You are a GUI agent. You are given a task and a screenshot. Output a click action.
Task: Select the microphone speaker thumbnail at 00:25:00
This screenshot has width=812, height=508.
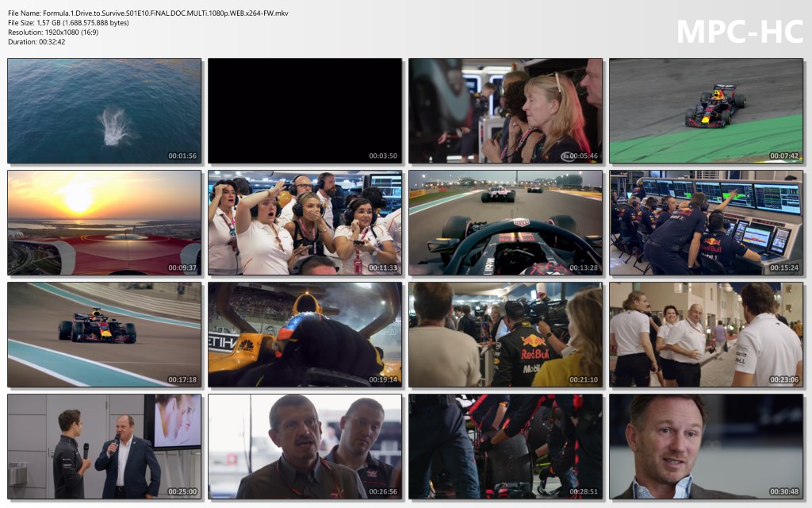[x=105, y=446]
